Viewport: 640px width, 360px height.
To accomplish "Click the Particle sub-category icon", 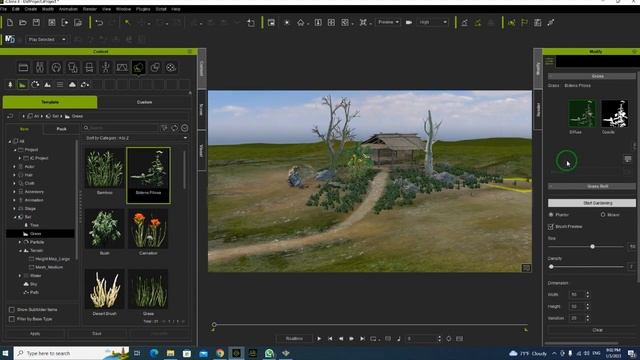I will pos(35,84).
